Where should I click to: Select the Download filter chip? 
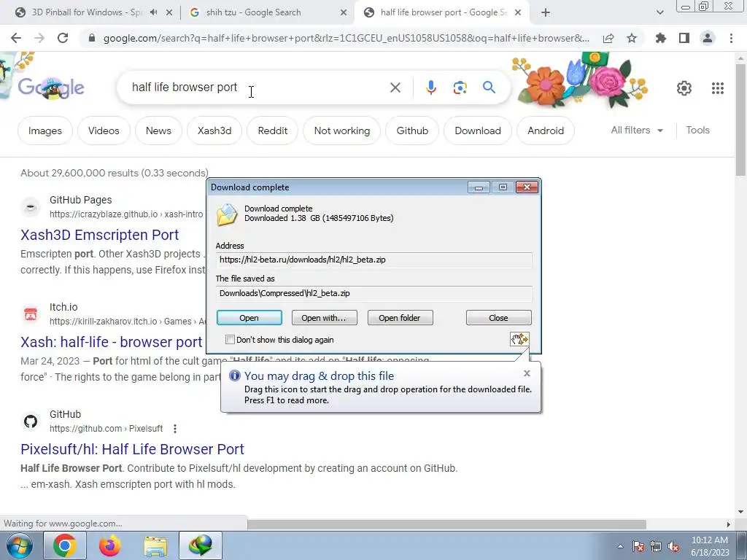478,131
